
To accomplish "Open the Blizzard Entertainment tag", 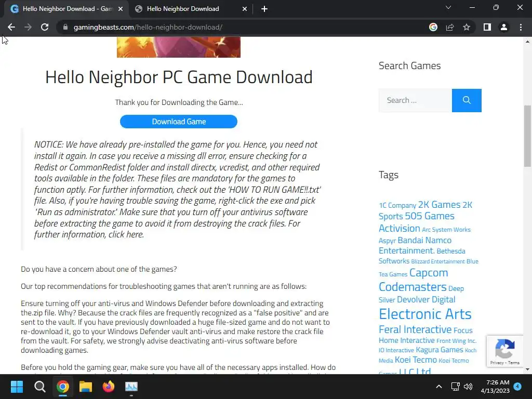I will pos(438,262).
